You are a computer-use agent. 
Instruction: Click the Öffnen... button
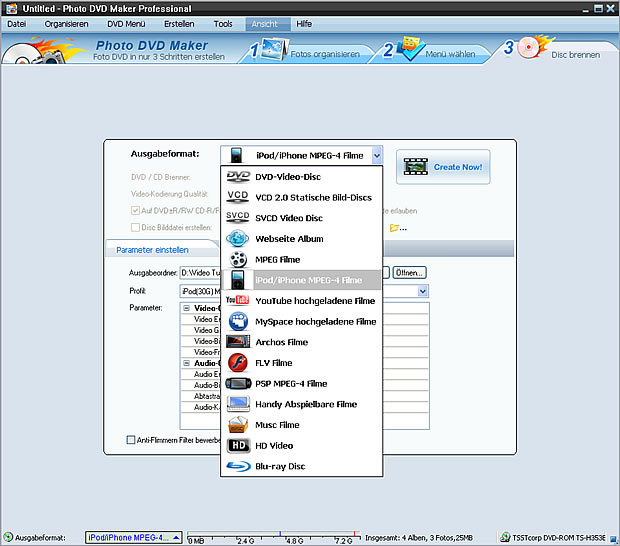409,273
